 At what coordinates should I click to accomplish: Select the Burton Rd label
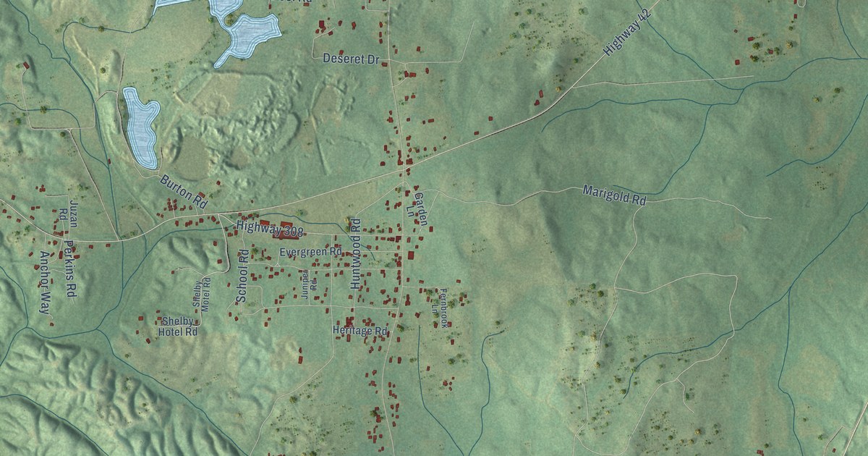(x=184, y=191)
